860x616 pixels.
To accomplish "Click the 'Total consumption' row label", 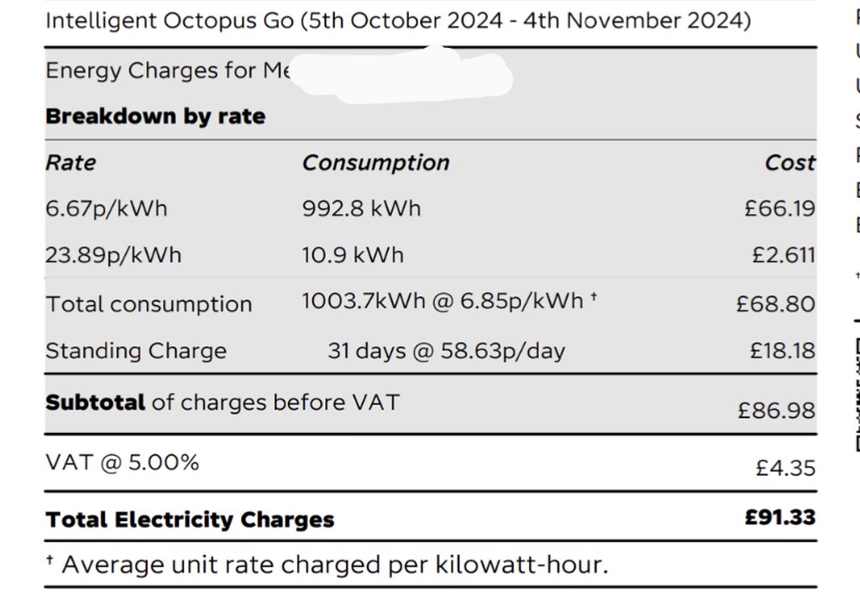I will click(x=149, y=304).
